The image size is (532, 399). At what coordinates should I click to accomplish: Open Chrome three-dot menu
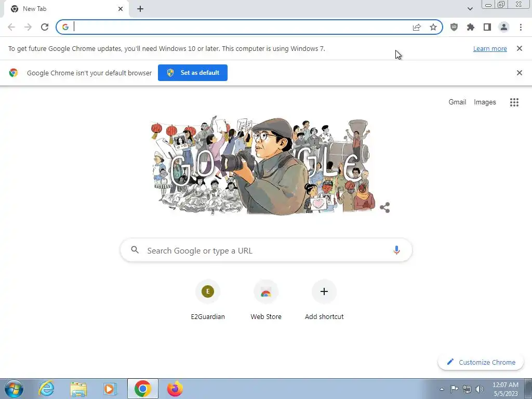pyautogui.click(x=521, y=27)
